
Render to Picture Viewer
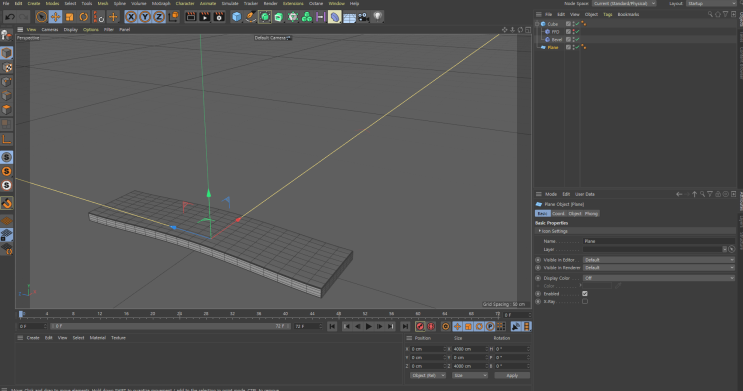point(205,17)
